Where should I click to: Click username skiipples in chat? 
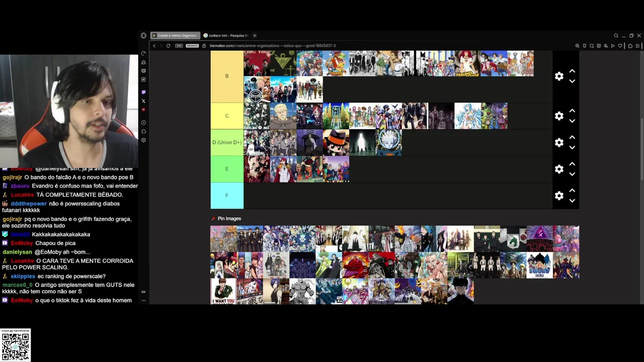tap(23, 277)
